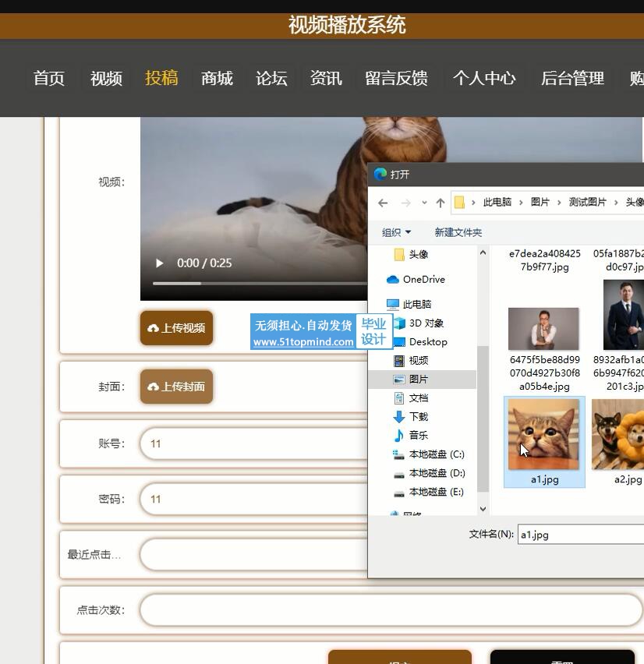Open the 首页 nav item

[x=48, y=78]
